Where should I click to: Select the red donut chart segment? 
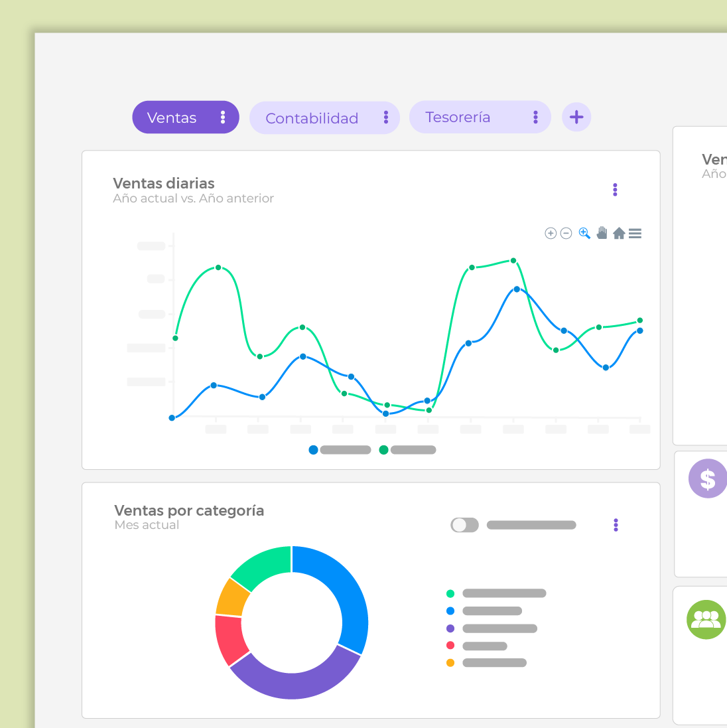[x=230, y=640]
